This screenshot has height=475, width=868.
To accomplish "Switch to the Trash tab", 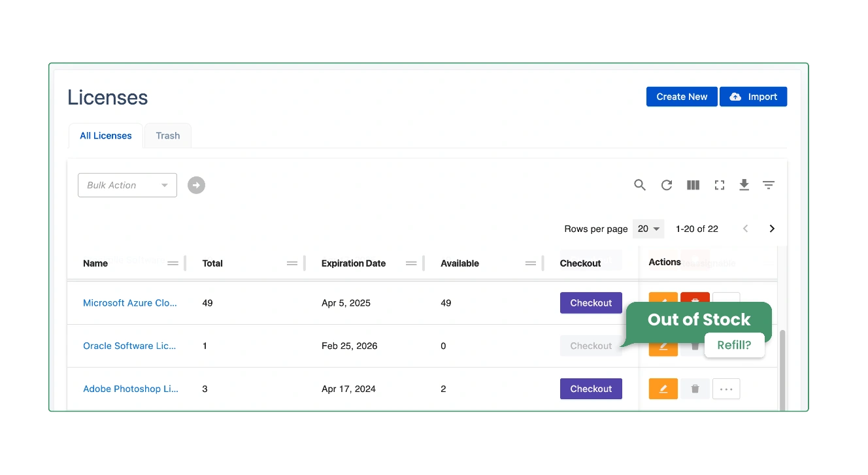I will tap(168, 136).
